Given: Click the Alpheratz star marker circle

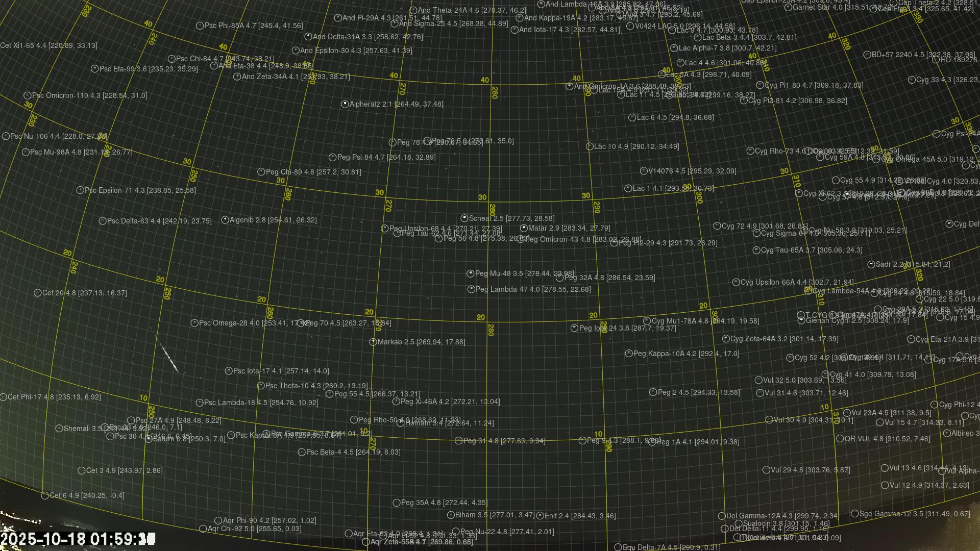Looking at the screenshot, I should click(x=345, y=104).
